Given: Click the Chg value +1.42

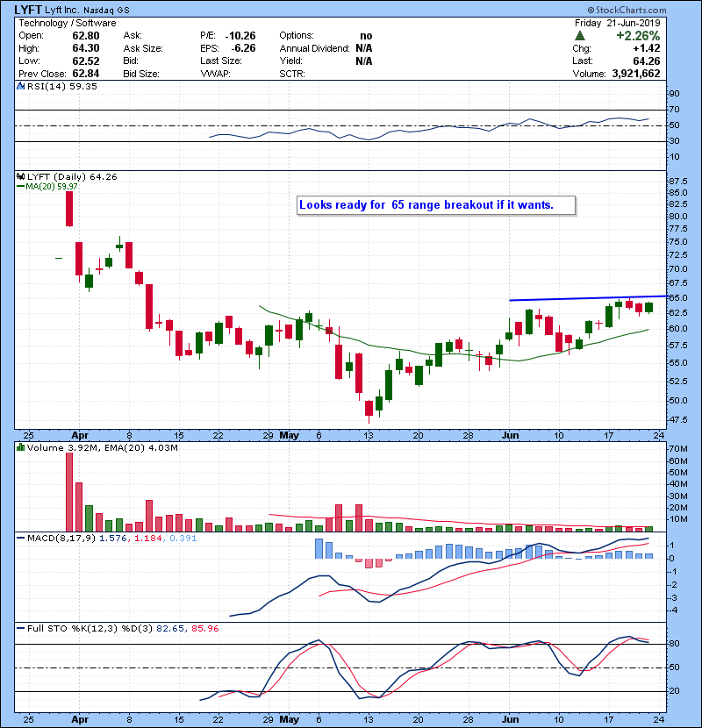Looking at the screenshot, I should click(x=647, y=48).
